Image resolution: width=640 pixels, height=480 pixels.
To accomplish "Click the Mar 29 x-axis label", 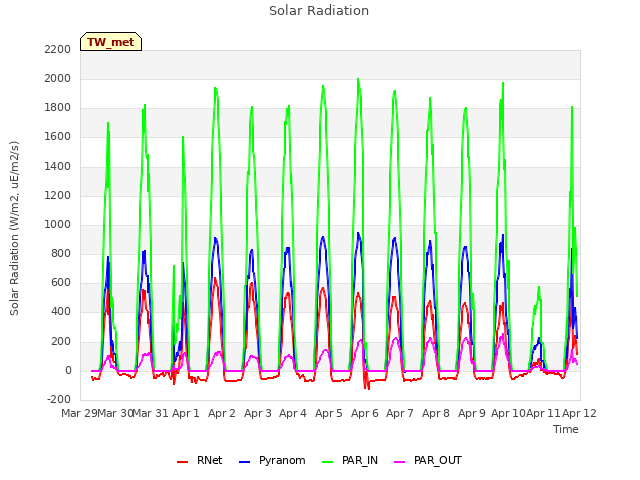I will pyautogui.click(x=79, y=413).
